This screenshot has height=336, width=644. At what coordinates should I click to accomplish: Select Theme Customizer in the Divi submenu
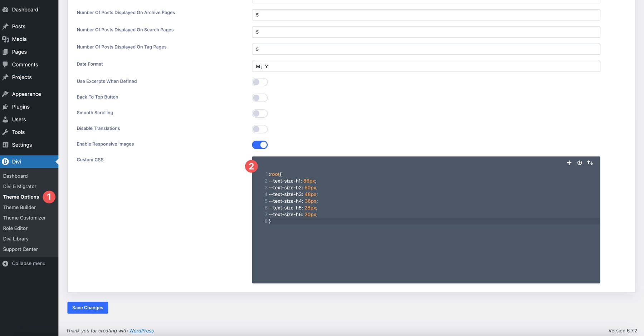click(24, 218)
